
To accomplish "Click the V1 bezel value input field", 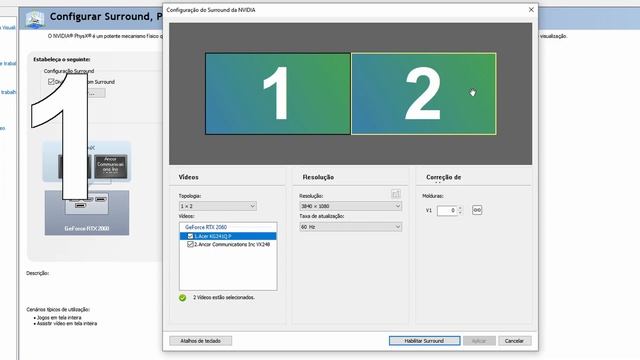I will [x=447, y=210].
